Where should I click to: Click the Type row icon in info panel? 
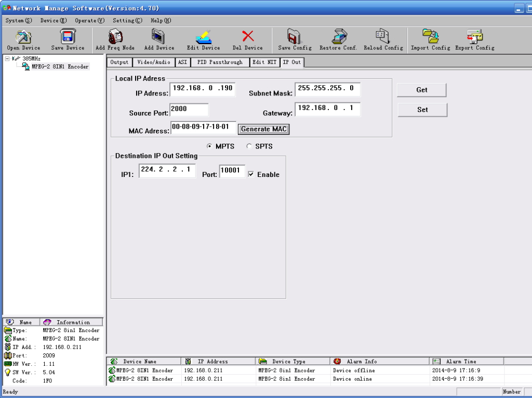[8, 330]
